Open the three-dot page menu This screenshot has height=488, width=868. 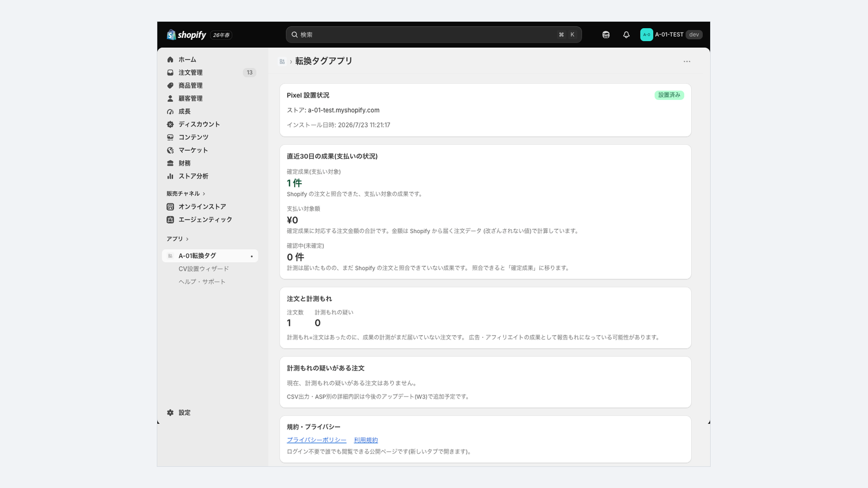687,61
